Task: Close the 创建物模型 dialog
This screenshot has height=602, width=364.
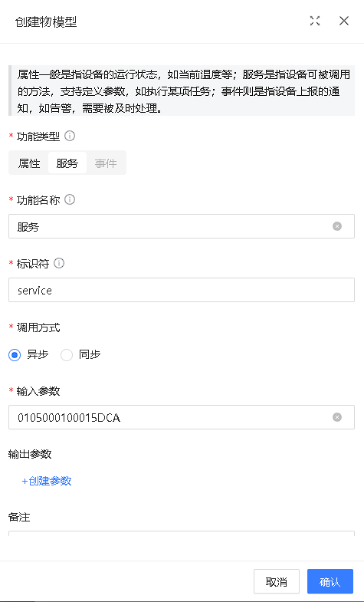Action: [343, 21]
